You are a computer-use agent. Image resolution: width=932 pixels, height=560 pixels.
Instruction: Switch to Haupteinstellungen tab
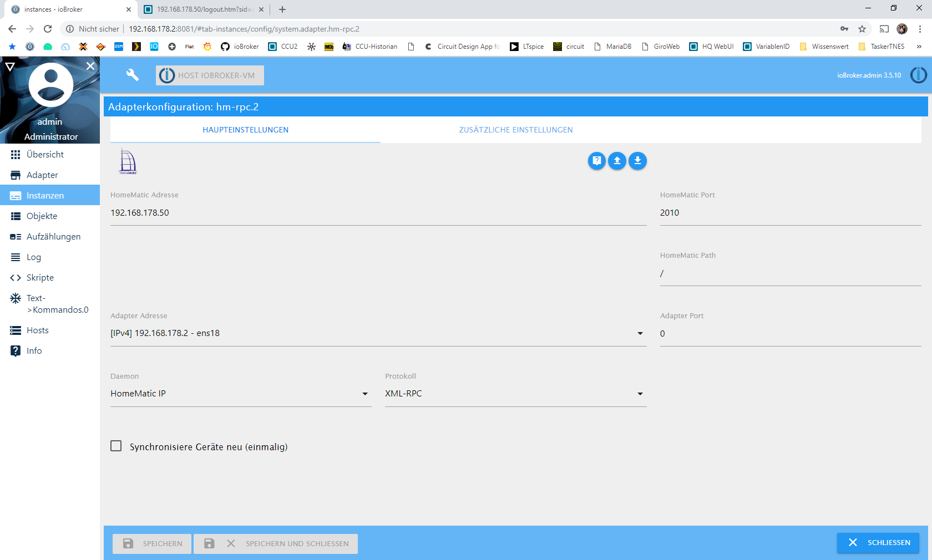(245, 130)
